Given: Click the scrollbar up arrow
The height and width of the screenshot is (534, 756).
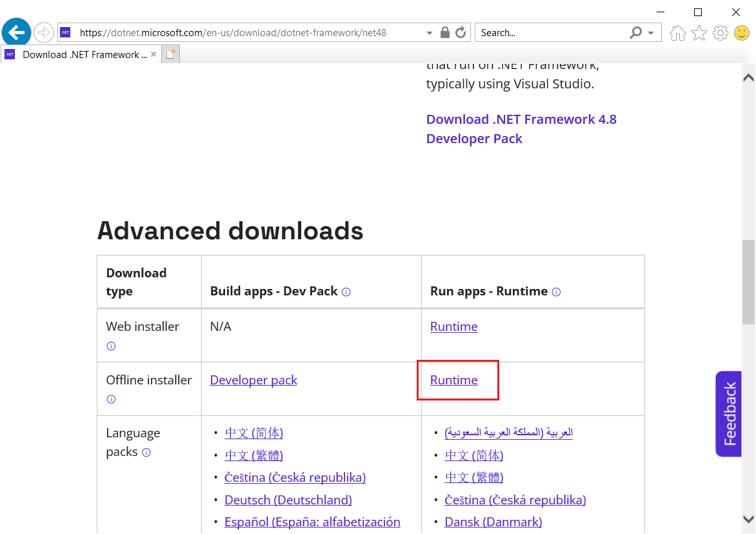Looking at the screenshot, I should (749, 77).
